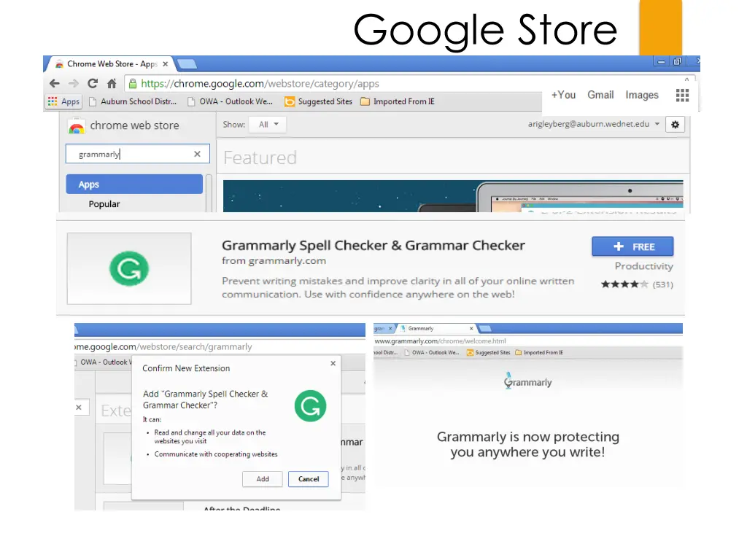This screenshot has width=747, height=560.
Task: Reload the page with the refresh icon
Action: tap(93, 84)
